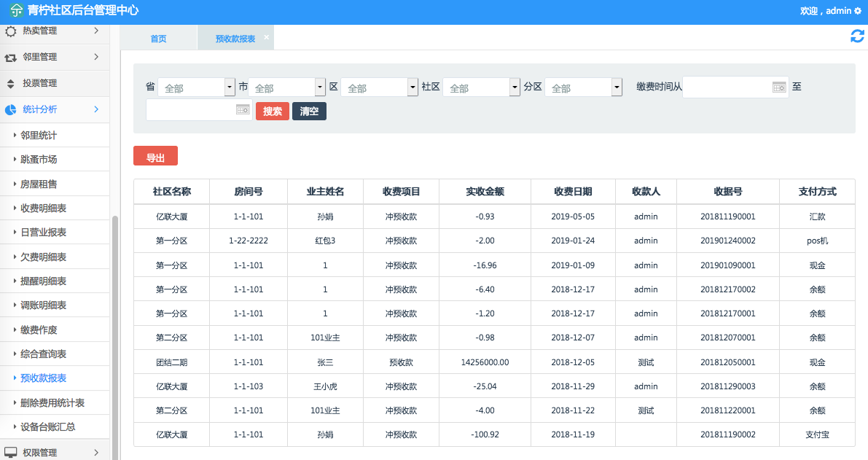Image resolution: width=868 pixels, height=460 pixels.
Task: Click the date 2019-05-05 cell
Action: click(573, 217)
